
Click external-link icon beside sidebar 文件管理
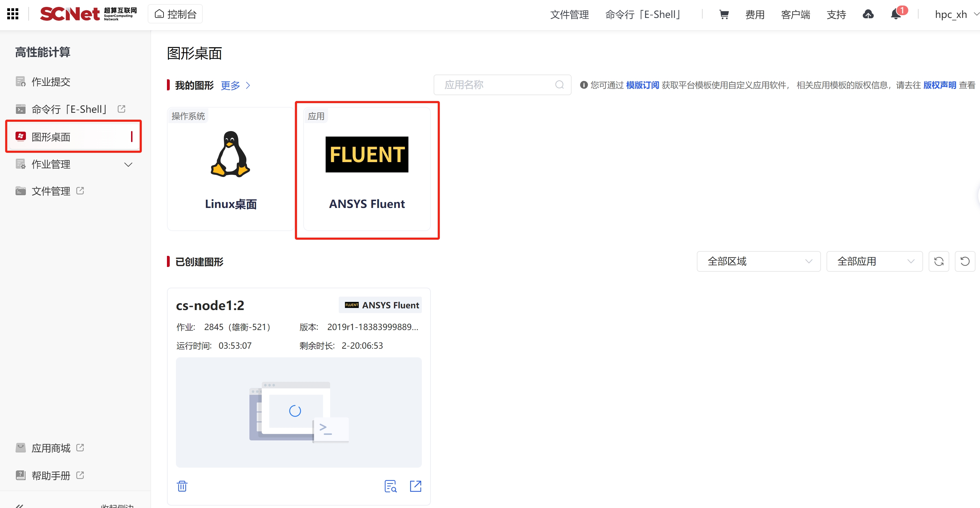80,190
